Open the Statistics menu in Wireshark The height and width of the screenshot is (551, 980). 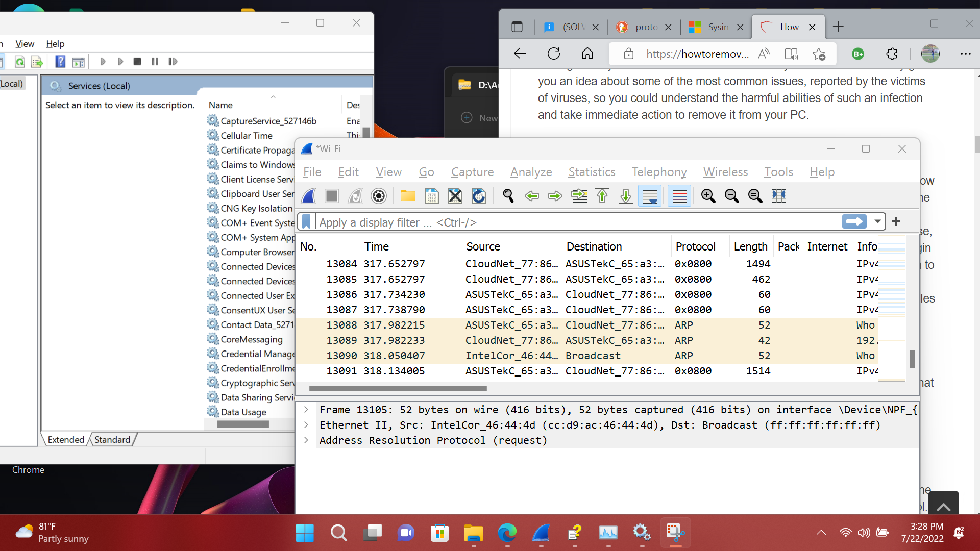point(592,172)
